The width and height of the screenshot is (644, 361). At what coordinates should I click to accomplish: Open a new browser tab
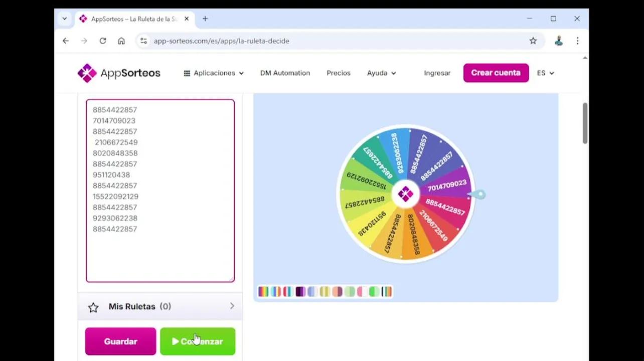205,19
